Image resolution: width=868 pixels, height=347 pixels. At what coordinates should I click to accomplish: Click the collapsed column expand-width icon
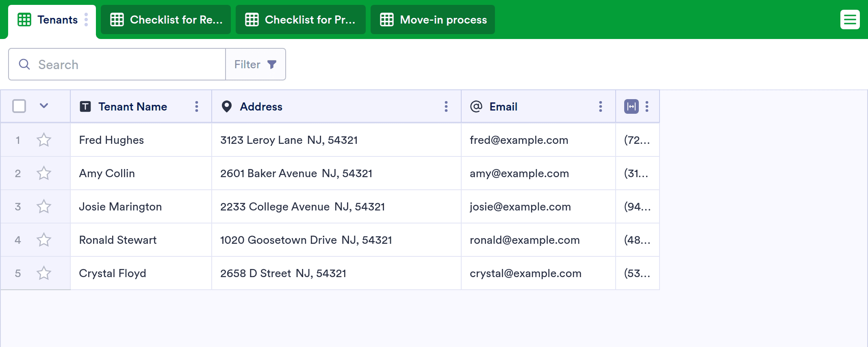631,106
